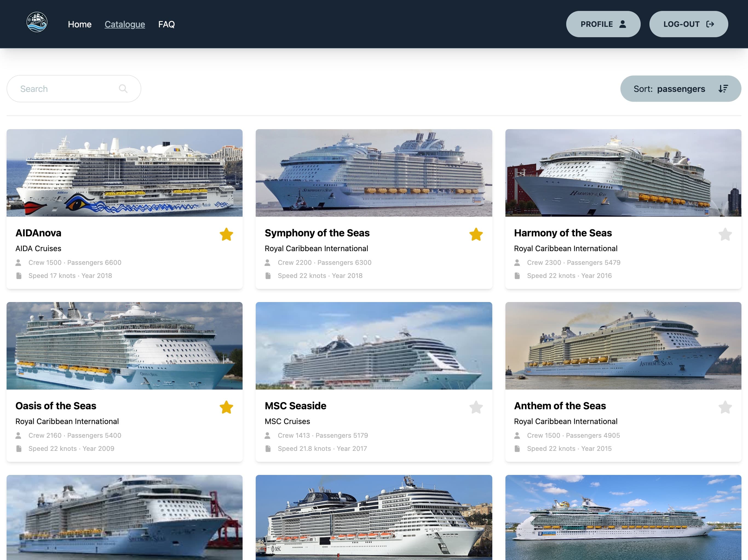Click 'Speed 22 knots · Year 2009' text
The image size is (748, 560).
[x=71, y=448]
